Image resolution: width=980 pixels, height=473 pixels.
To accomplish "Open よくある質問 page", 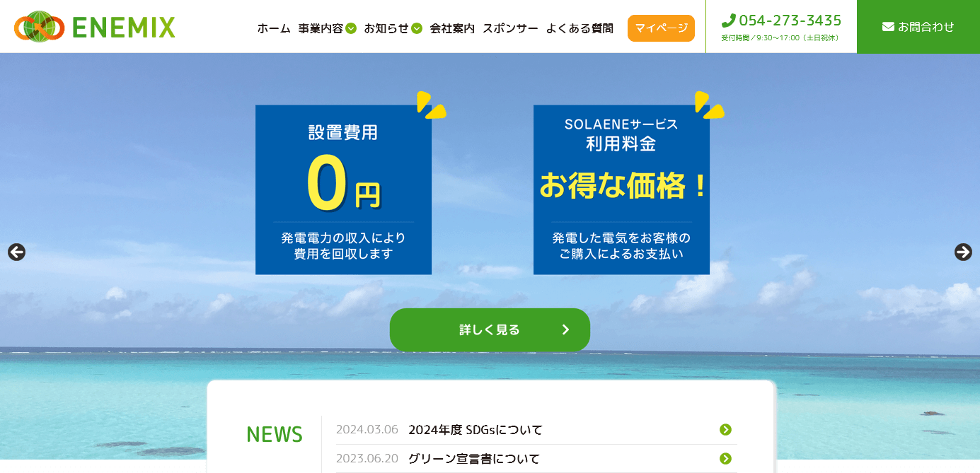I will (580, 29).
